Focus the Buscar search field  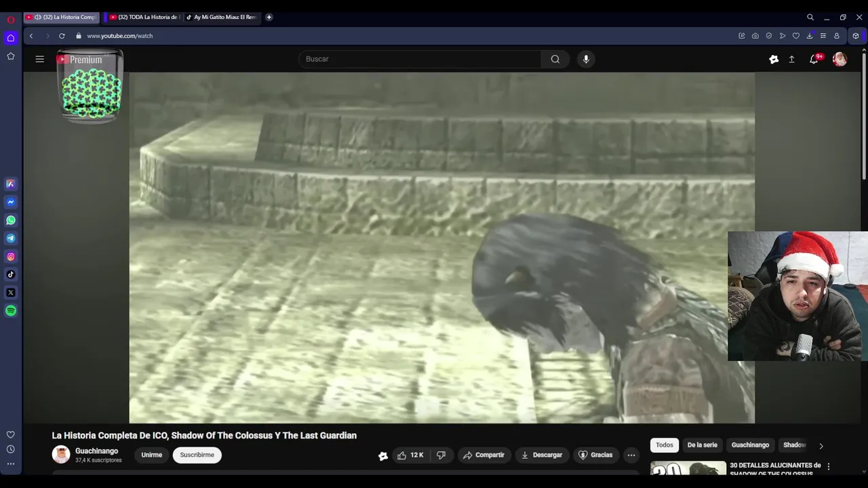tap(420, 59)
